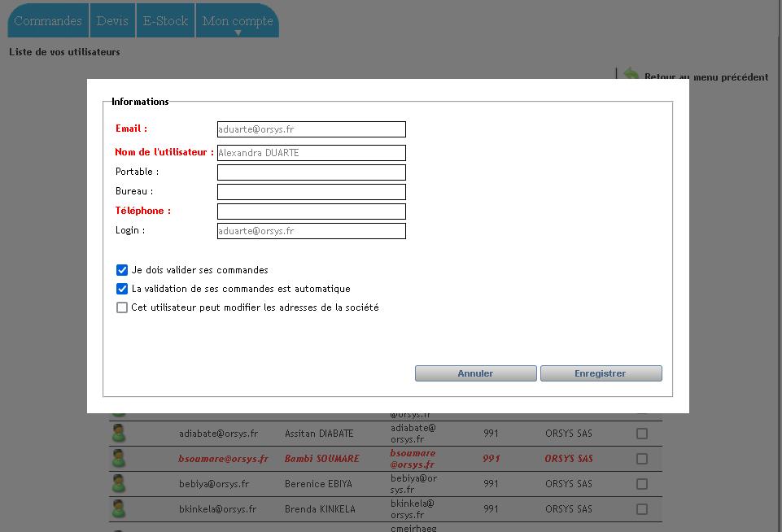
Task: Toggle the checkbox in Bambi SOUMARE row
Action: pyautogui.click(x=641, y=458)
